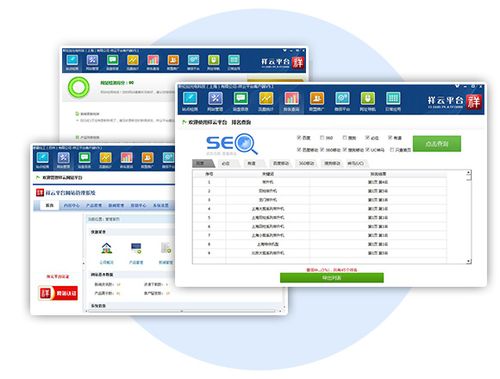Toggle the 百度 checkbox beside the SEO logo

299,137
